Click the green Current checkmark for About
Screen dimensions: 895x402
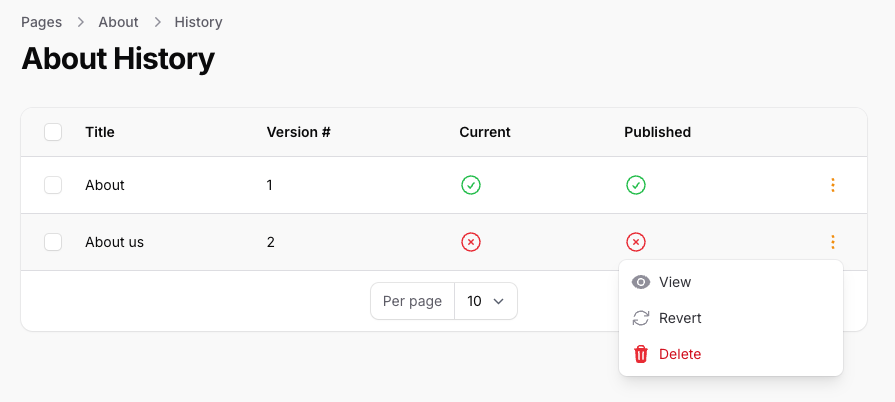click(471, 185)
